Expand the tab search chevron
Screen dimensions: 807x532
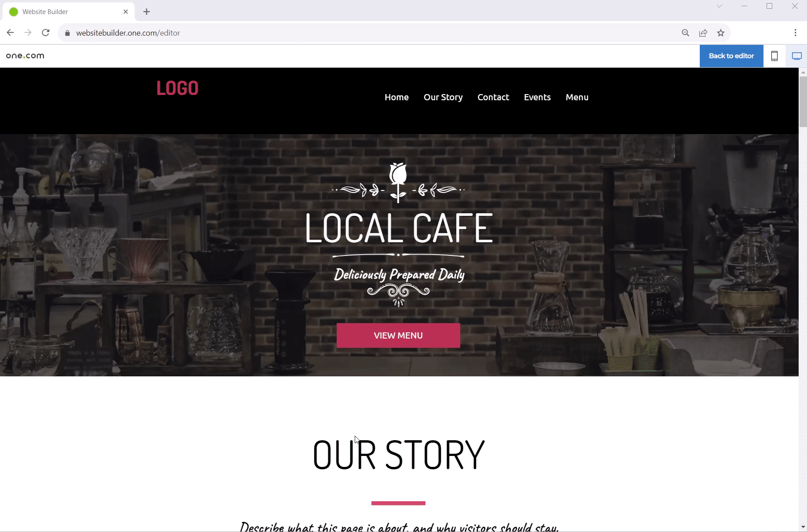(720, 6)
